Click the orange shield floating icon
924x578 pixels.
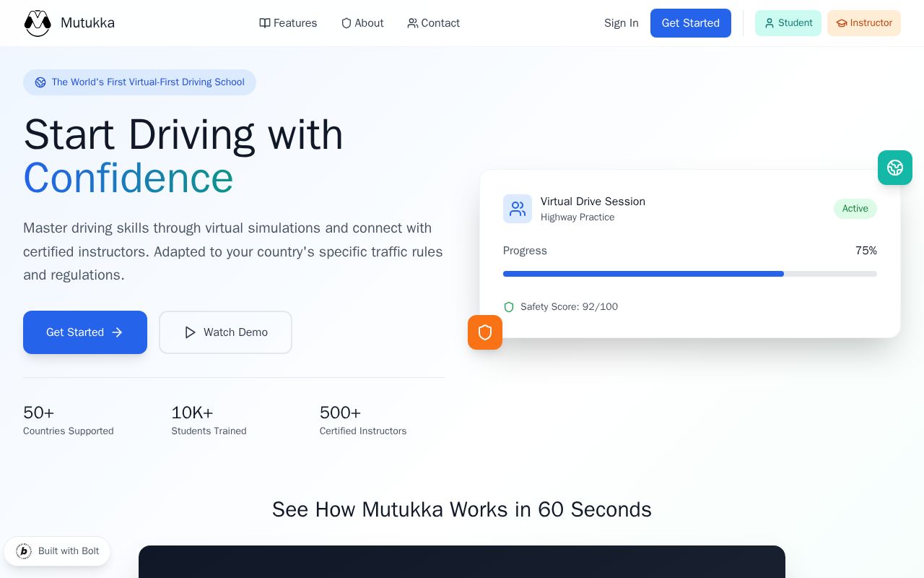(485, 332)
